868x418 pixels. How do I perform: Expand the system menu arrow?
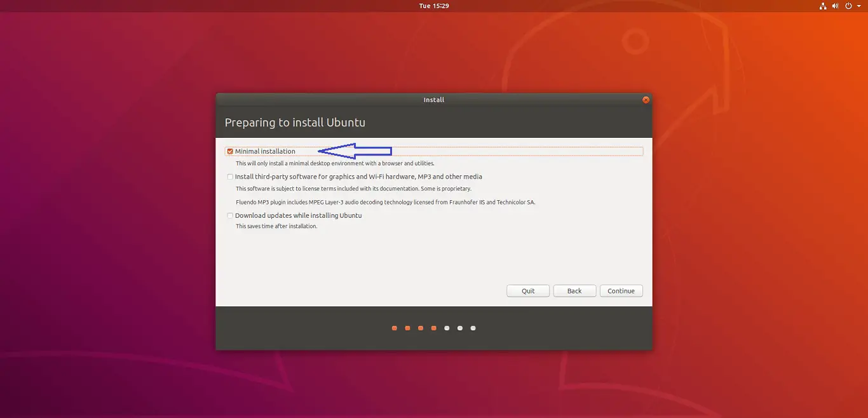858,6
